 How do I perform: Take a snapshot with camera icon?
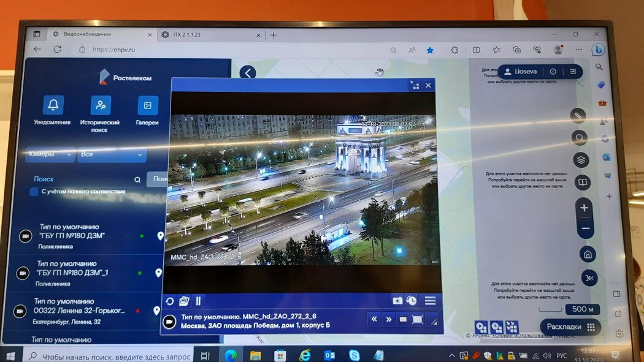coord(397,301)
